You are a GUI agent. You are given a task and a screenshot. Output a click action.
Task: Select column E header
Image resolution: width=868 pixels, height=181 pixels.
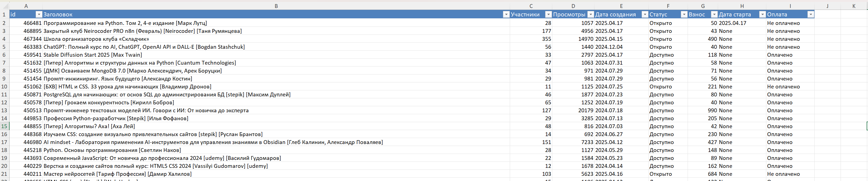click(621, 6)
